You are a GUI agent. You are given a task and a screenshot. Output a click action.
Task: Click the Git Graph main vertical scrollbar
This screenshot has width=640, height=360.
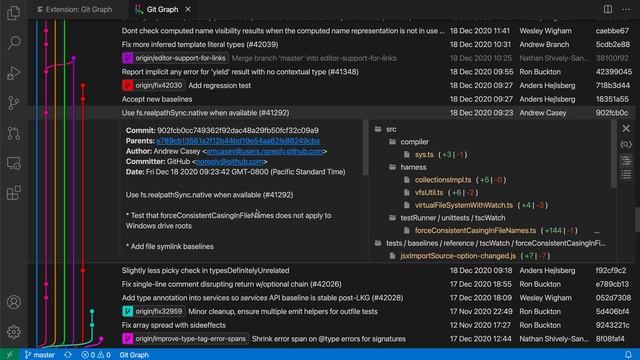[637, 220]
